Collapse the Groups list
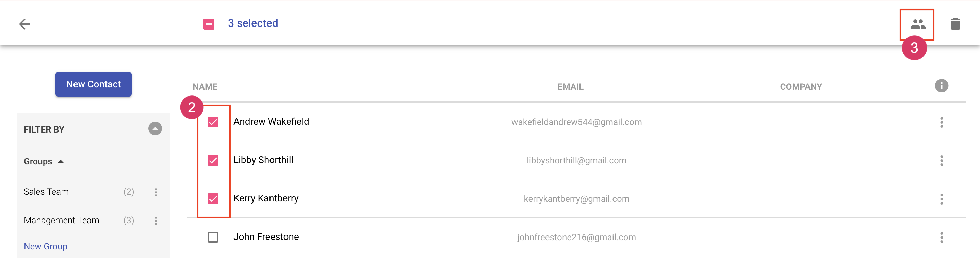 coord(61,162)
